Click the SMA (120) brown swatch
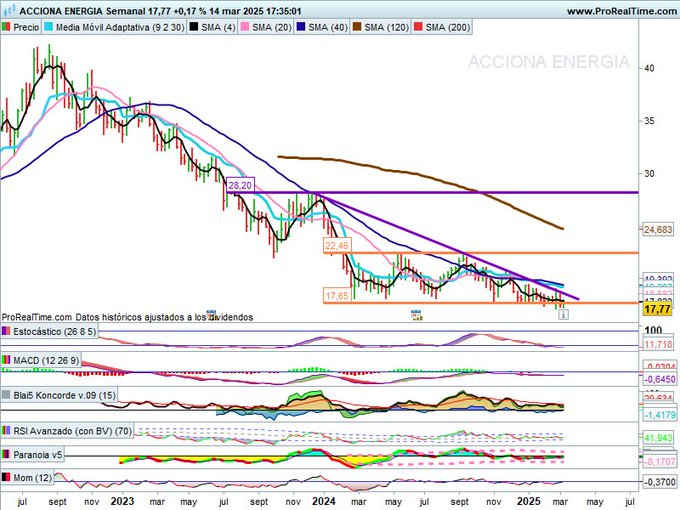Image resolution: width=680 pixels, height=510 pixels. (x=357, y=27)
